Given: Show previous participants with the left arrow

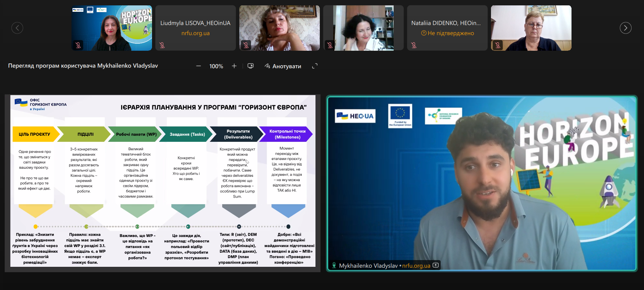Looking at the screenshot, I should (17, 28).
